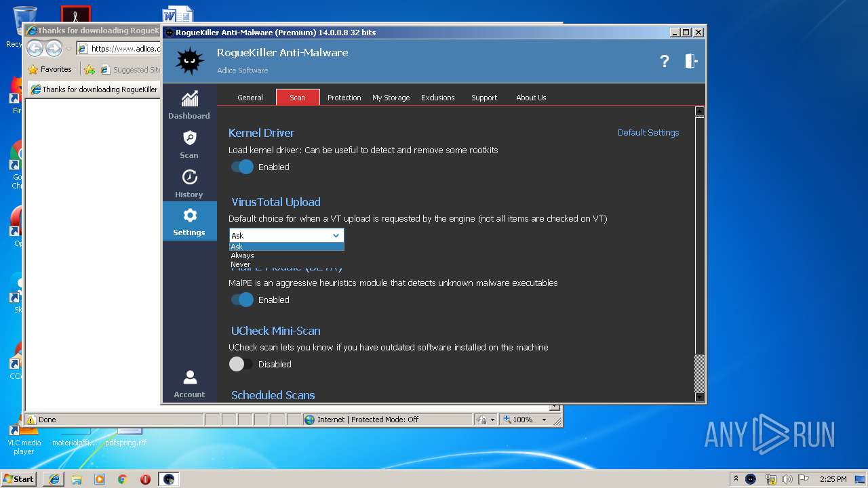
Task: Switch to the Scan settings tab
Action: pos(298,98)
